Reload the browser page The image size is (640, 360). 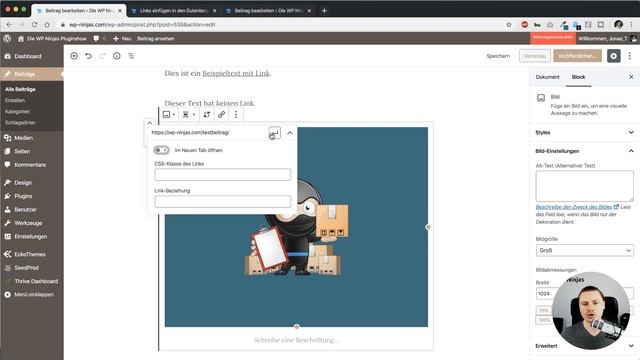tap(34, 24)
